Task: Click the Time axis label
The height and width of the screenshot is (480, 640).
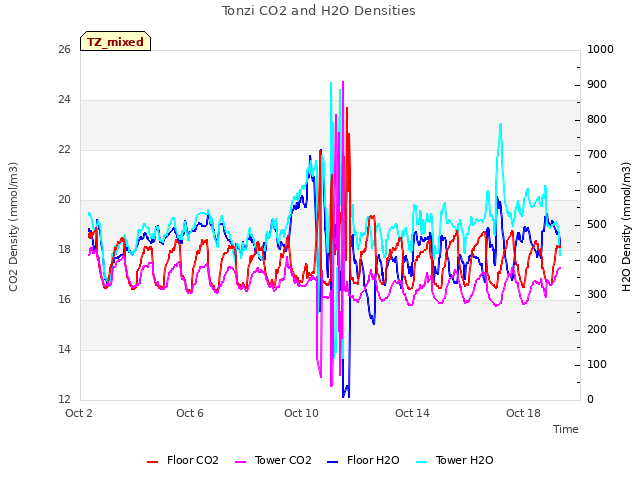Action: (566, 429)
